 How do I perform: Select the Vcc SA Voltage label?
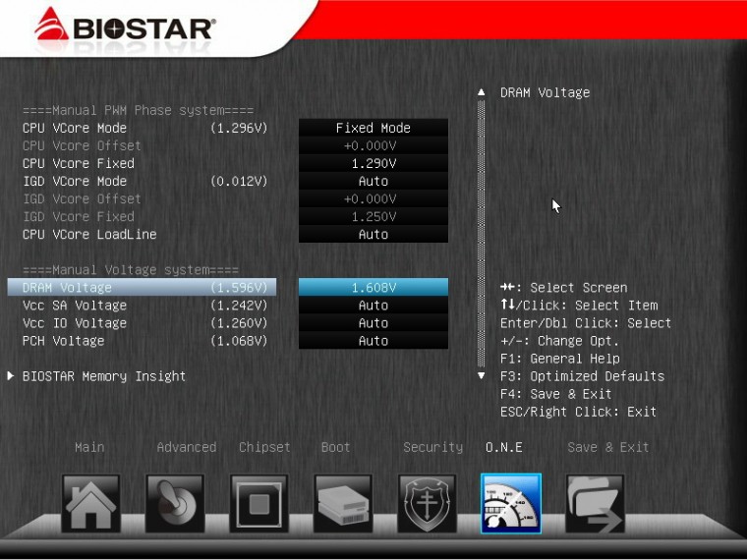click(x=75, y=306)
